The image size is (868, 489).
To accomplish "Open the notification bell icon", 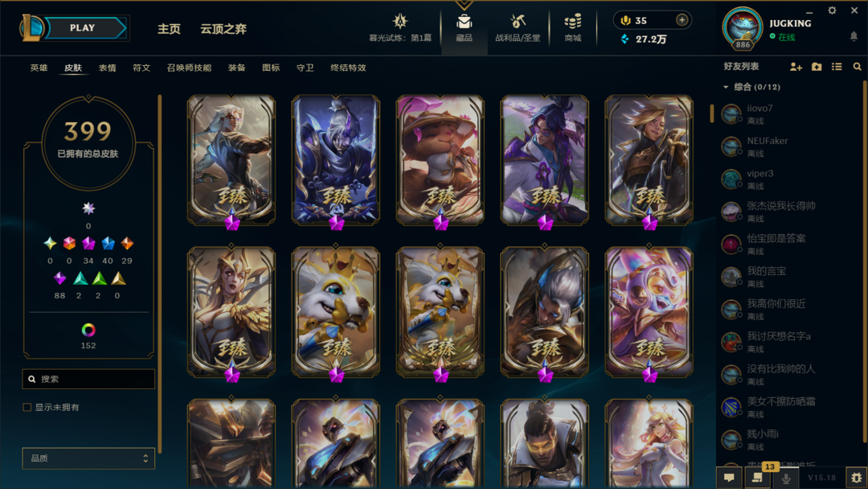I will pyautogui.click(x=854, y=36).
